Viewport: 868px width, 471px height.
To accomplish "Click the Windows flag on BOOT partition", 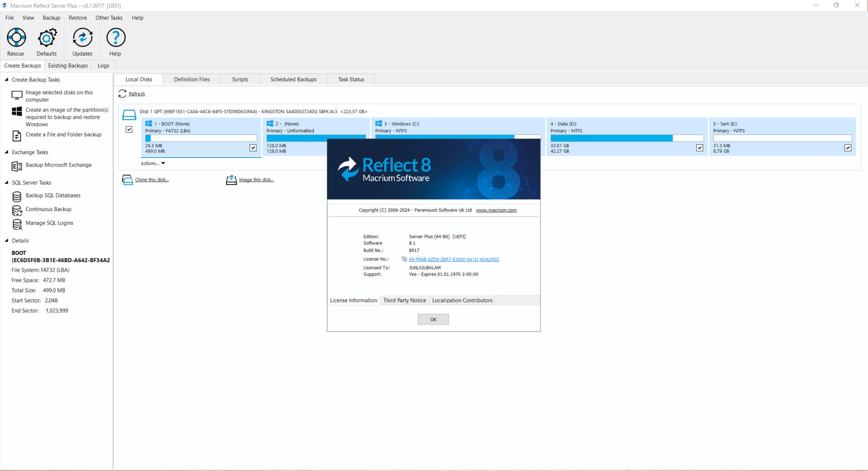I will (149, 124).
